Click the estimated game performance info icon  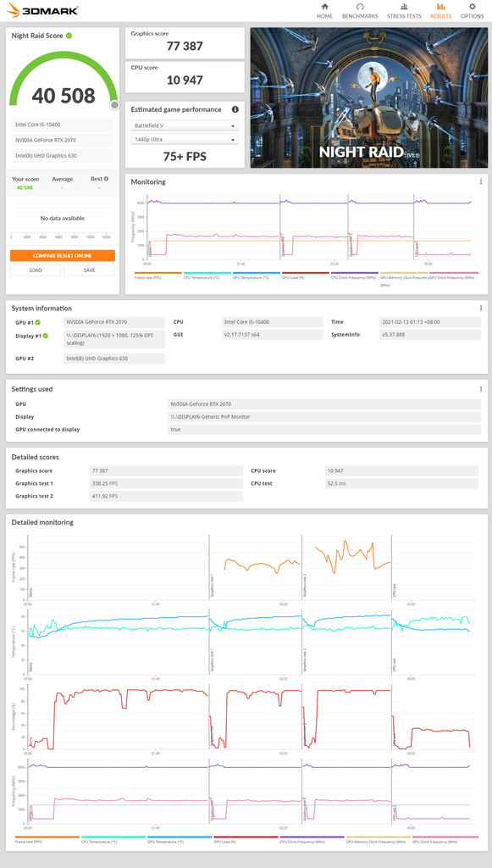235,109
